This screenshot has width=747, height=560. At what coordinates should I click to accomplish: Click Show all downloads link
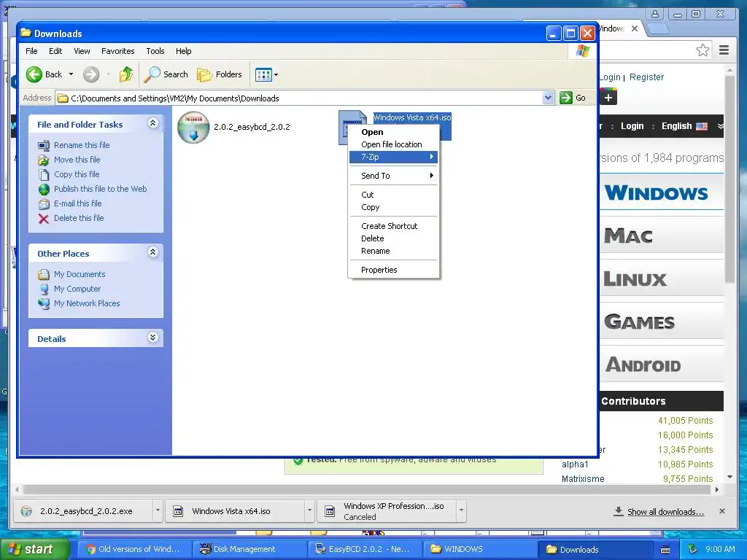point(665,512)
